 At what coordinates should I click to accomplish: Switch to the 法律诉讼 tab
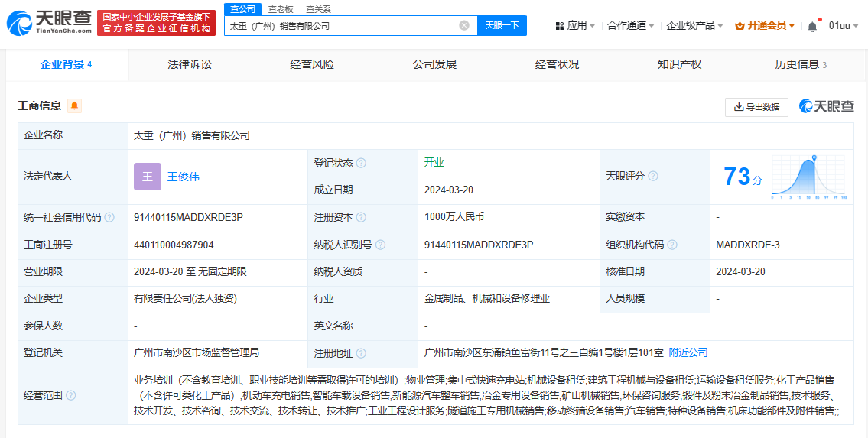(x=190, y=64)
